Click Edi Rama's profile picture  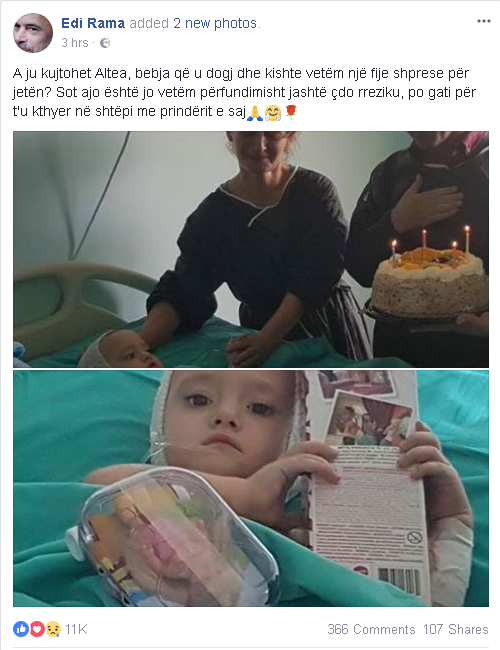click(33, 33)
